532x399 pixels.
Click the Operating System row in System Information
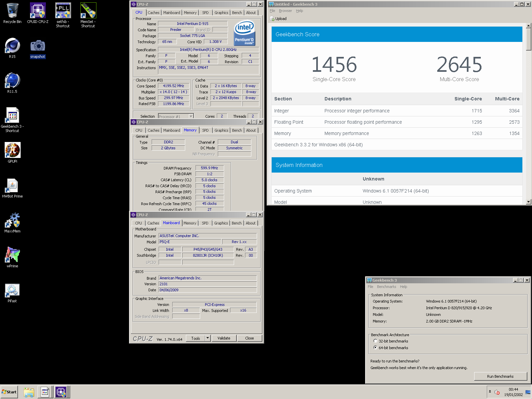click(397, 191)
